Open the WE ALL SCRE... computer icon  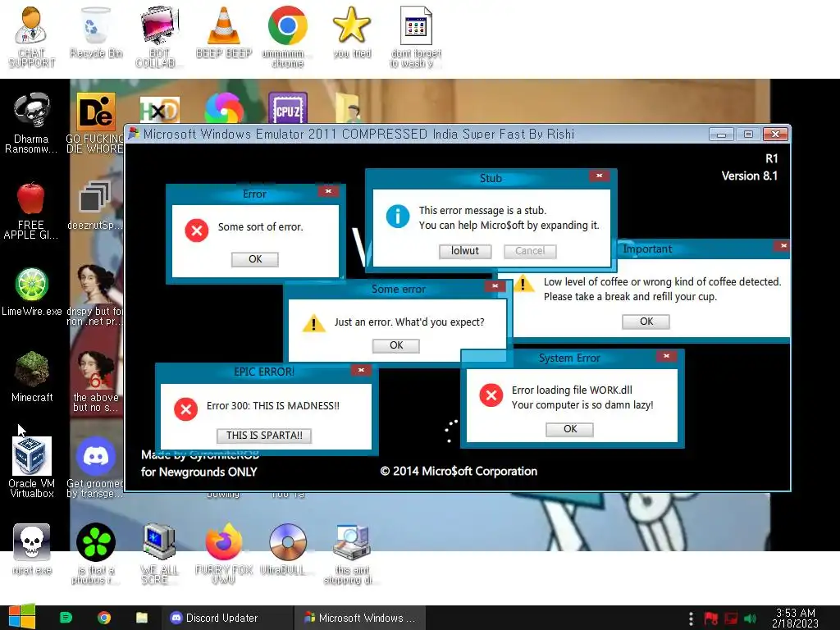[159, 553]
